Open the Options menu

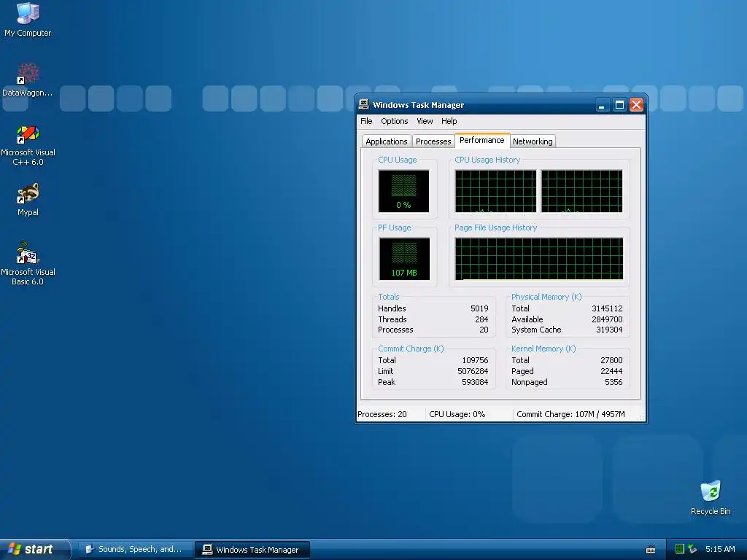coord(395,121)
